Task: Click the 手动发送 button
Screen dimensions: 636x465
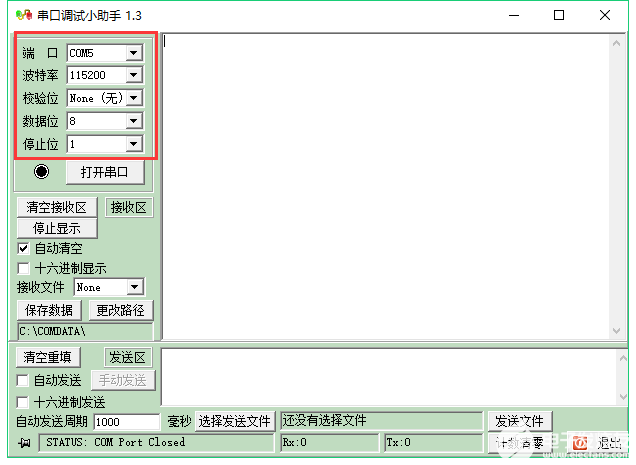Action: (x=122, y=381)
